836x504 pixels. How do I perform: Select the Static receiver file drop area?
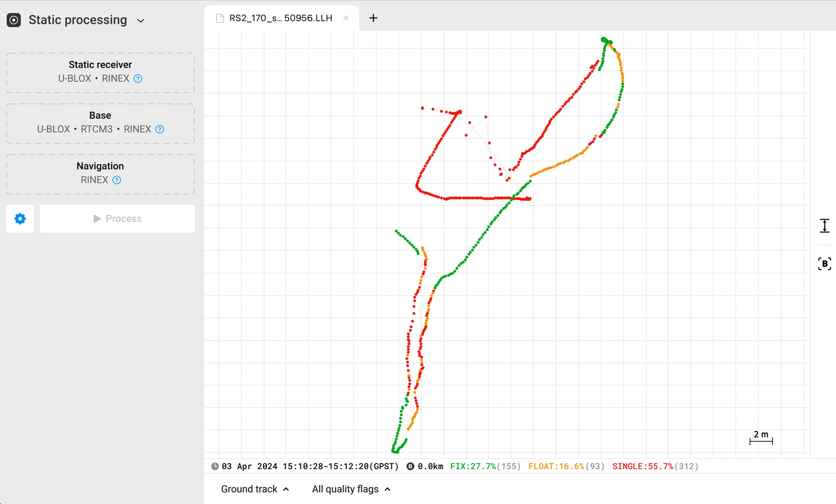tap(100, 73)
